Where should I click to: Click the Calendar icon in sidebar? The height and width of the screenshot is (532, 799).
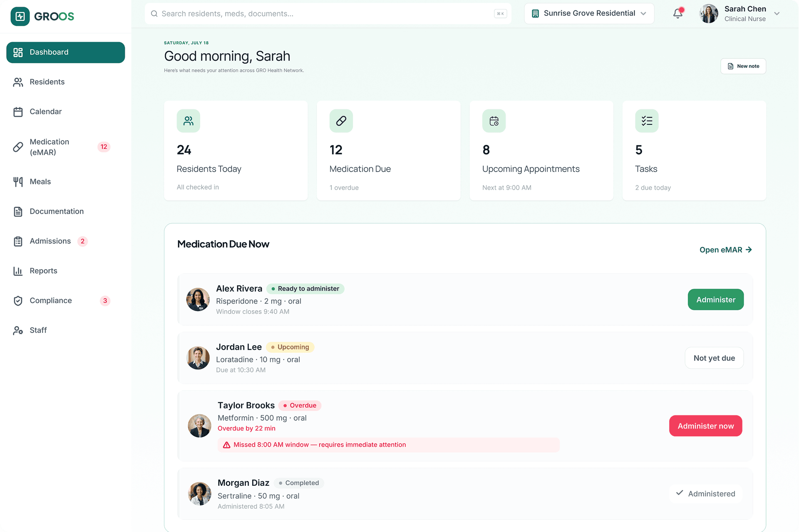(x=18, y=112)
